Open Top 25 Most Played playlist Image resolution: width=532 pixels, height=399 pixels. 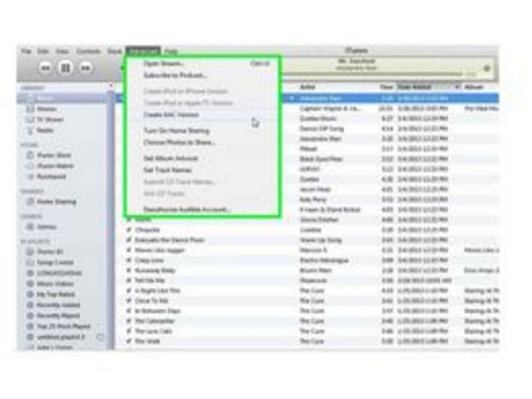(62, 327)
